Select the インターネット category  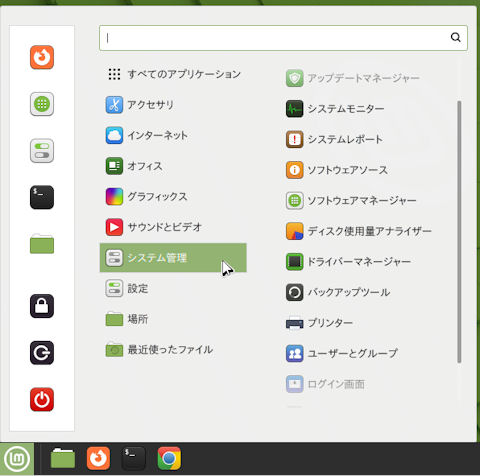click(x=173, y=135)
